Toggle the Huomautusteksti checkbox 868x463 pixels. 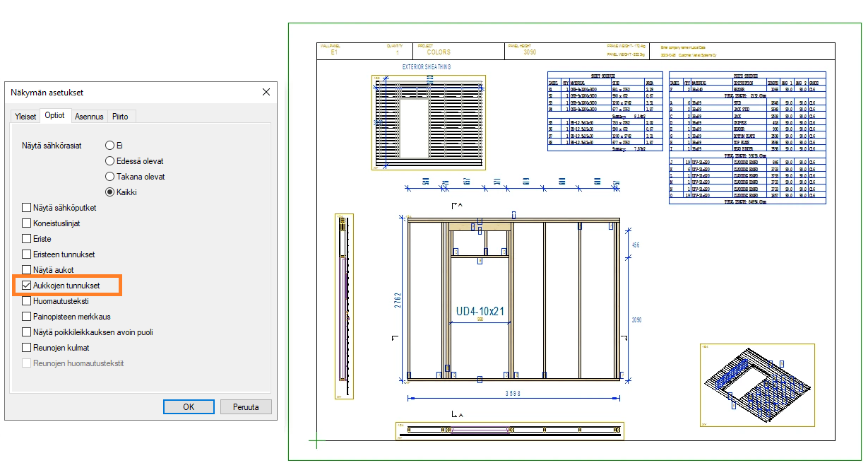click(x=27, y=301)
